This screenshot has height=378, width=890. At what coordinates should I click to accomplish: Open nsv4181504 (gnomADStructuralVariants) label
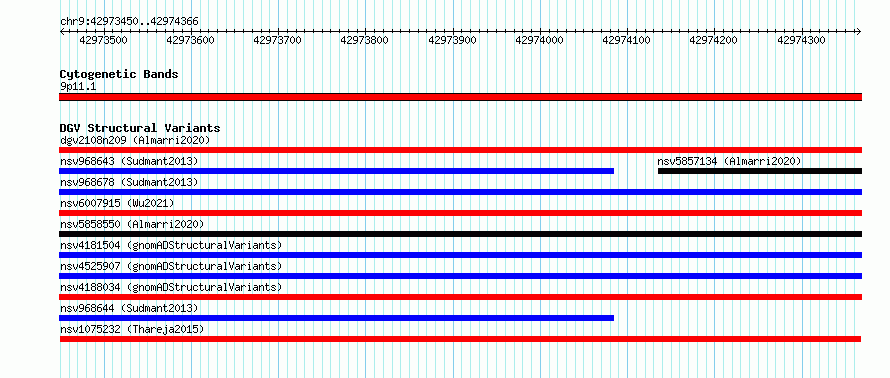[x=171, y=245]
